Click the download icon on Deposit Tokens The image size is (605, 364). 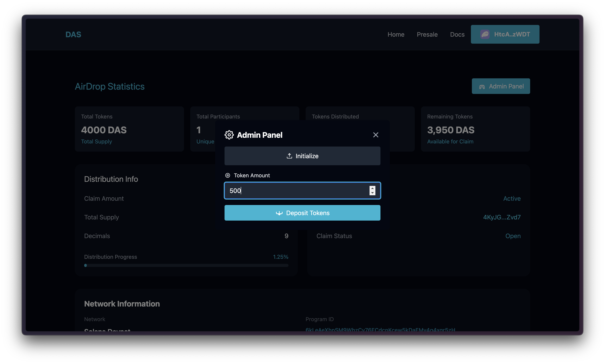click(279, 213)
